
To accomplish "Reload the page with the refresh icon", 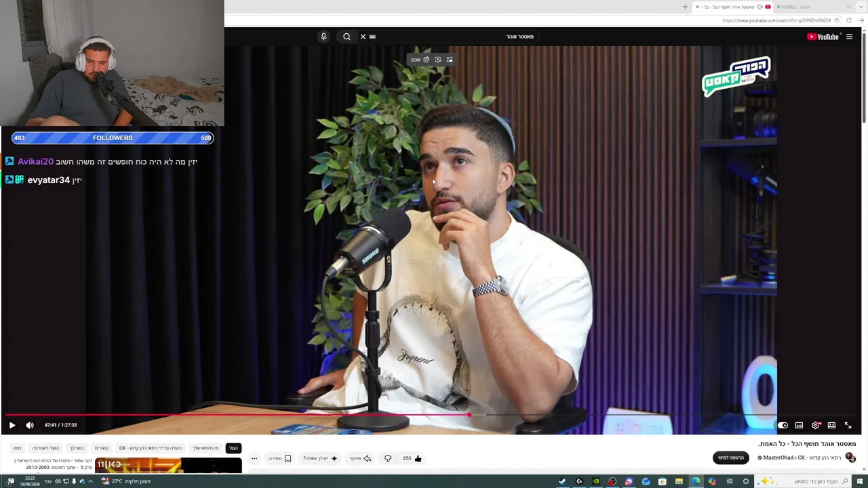I will point(848,20).
